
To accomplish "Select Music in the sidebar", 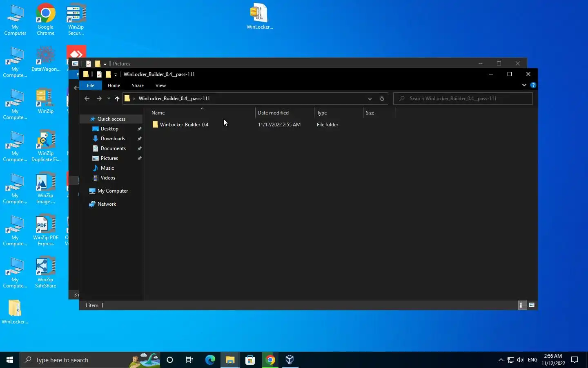I will click(107, 168).
